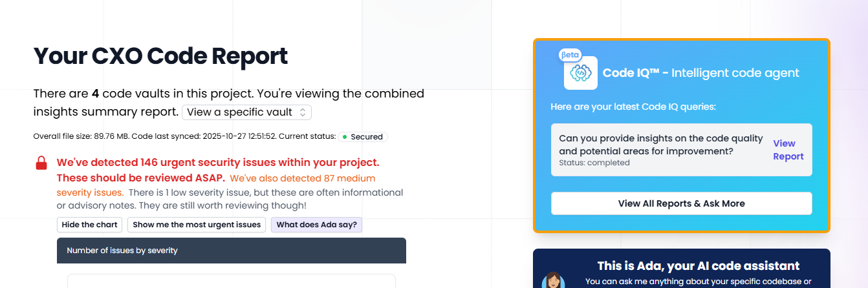Click the red lock security icon
Viewport: 868px width, 288px height.
(41, 163)
